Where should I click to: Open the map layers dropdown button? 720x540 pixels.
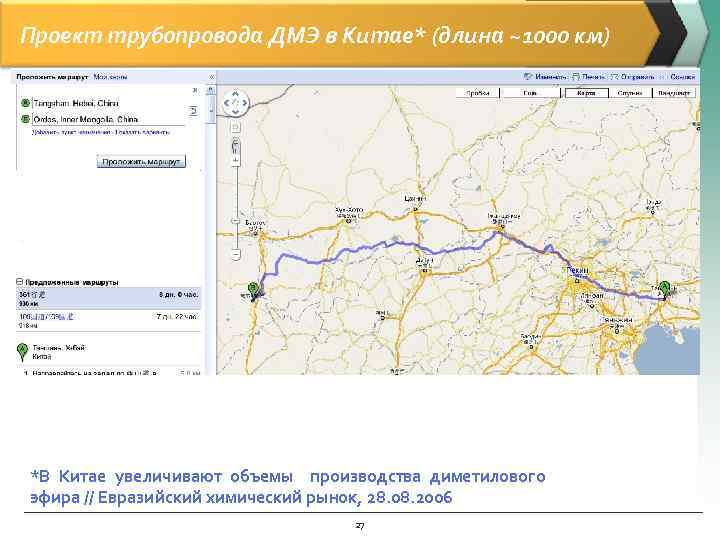(531, 93)
